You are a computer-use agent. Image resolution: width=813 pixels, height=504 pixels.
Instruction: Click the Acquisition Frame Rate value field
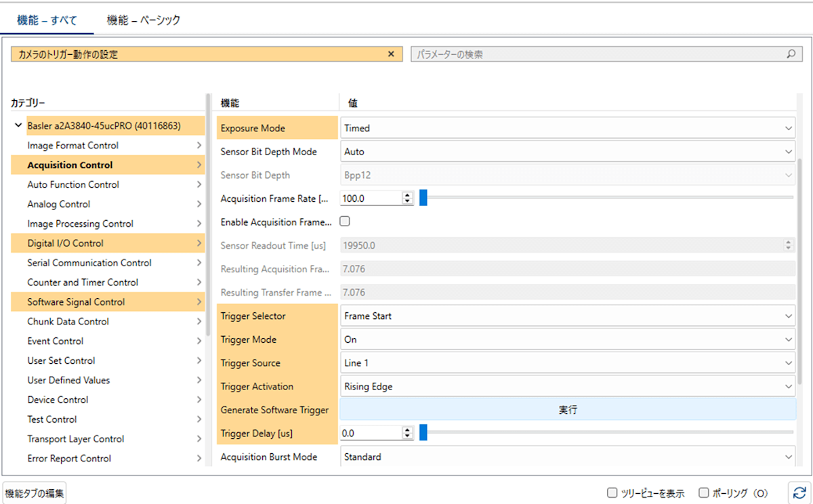371,198
